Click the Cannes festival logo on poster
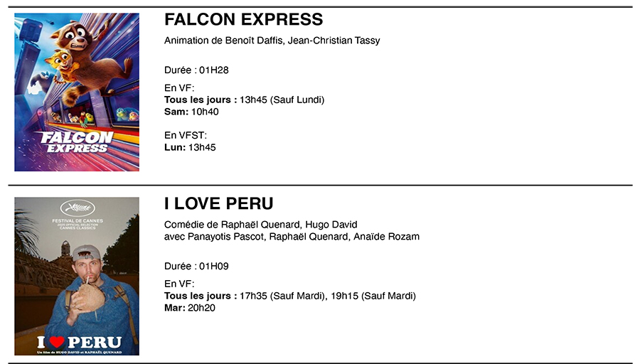Viewport: 640px width, 364px height. [x=78, y=208]
